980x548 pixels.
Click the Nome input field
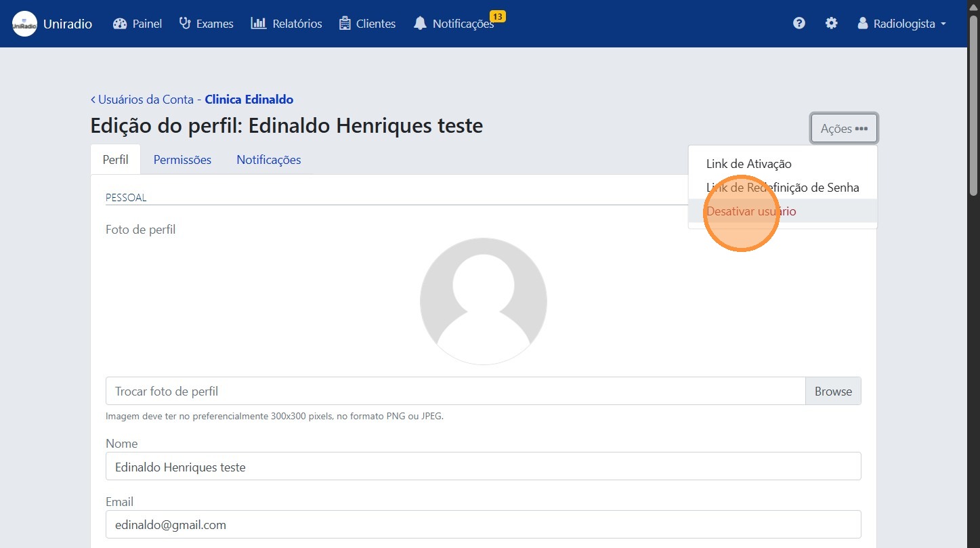[483, 467]
